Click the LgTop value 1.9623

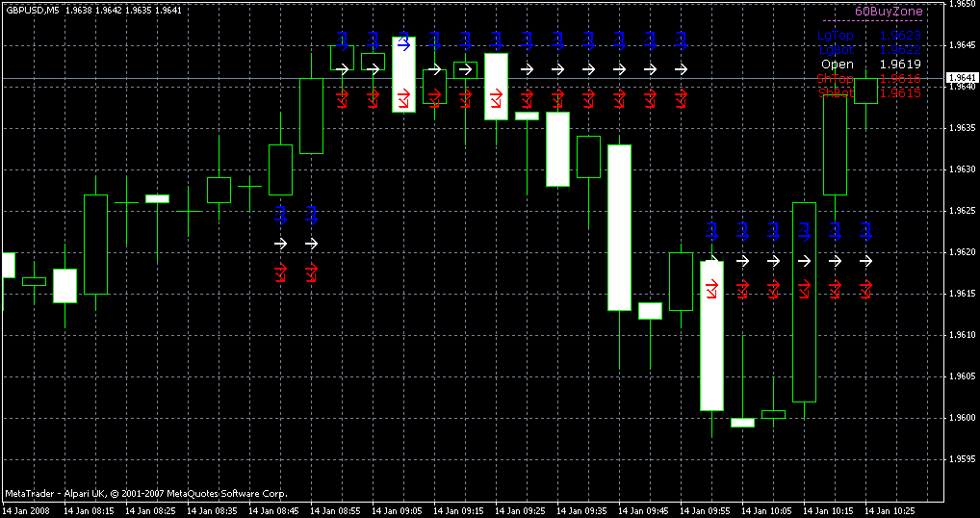900,36
